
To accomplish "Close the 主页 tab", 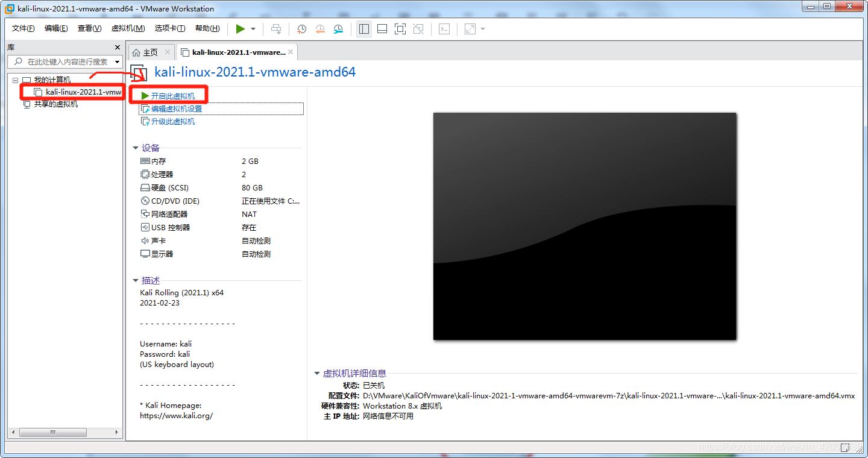I will tap(168, 52).
